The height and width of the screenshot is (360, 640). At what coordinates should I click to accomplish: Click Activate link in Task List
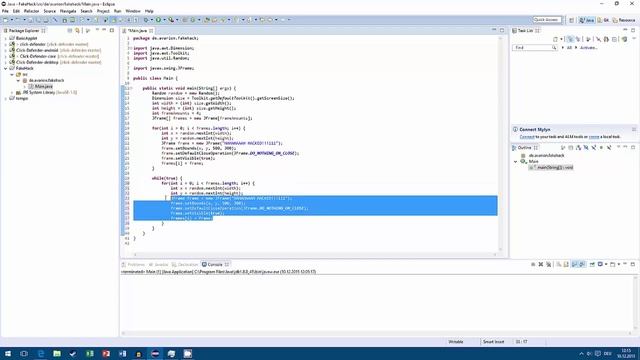pos(588,48)
